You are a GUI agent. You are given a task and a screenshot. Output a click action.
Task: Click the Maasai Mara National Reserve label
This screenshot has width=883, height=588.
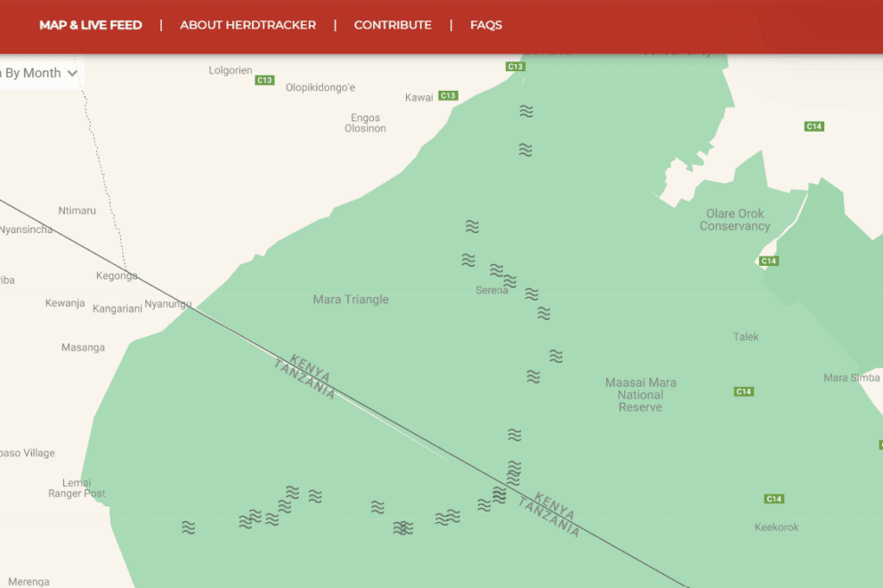pyautogui.click(x=640, y=395)
